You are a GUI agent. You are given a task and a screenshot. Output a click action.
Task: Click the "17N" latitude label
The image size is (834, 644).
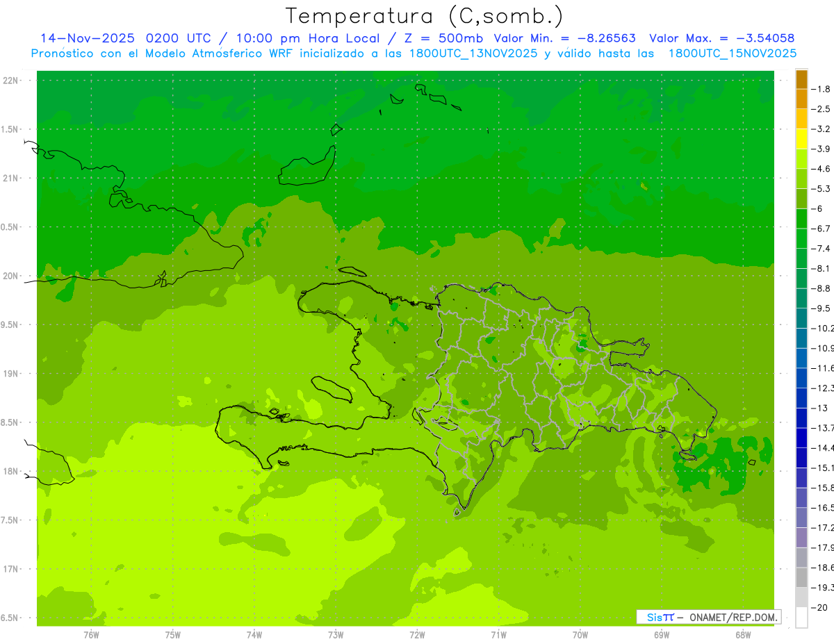tap(10, 569)
